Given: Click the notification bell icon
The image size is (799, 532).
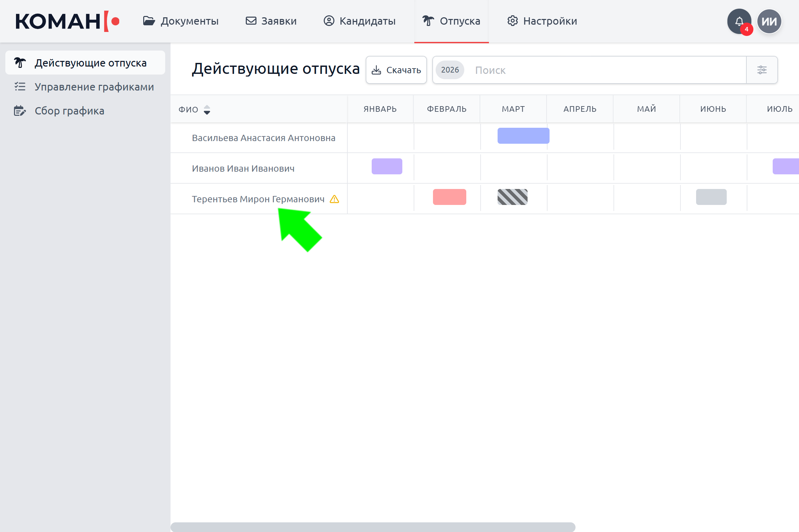Looking at the screenshot, I should 739,21.
